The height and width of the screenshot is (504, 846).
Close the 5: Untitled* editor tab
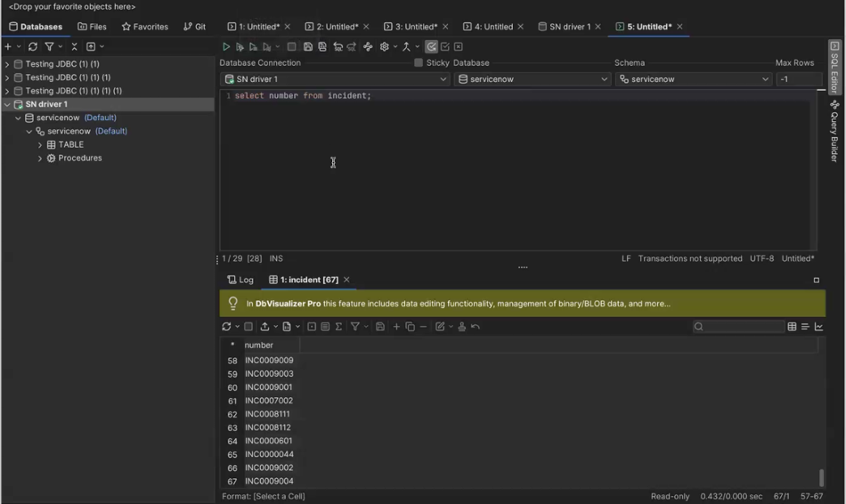click(x=679, y=27)
